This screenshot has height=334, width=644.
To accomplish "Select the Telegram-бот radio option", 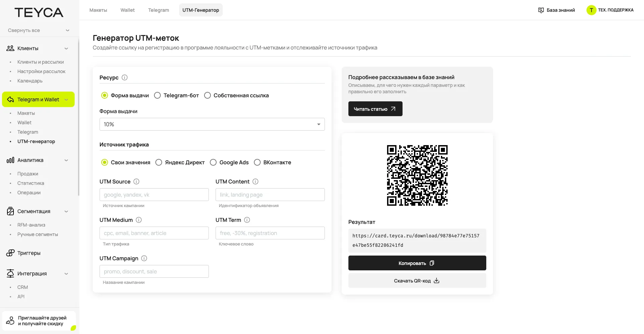I will tap(157, 95).
